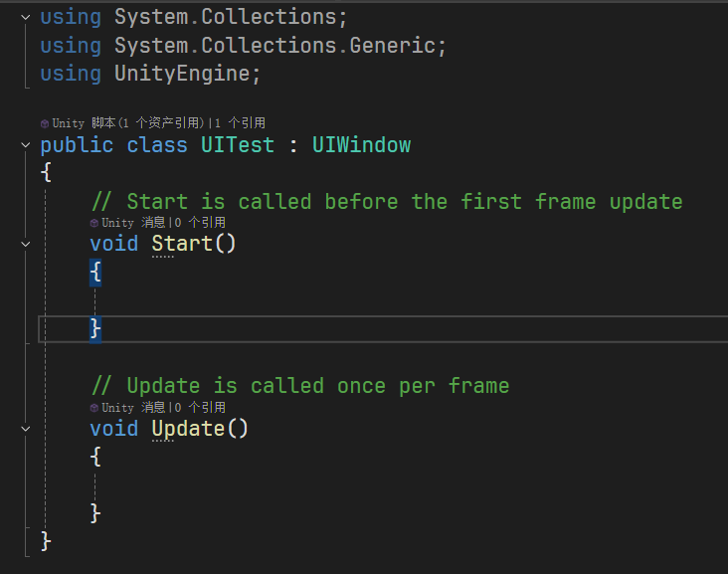
Task: Collapse the using directives block
Action: 26,17
